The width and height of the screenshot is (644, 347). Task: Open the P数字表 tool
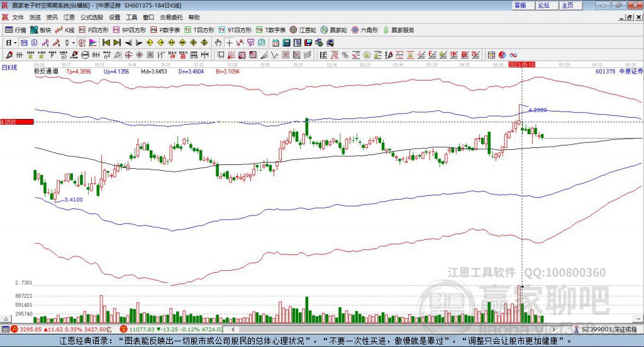(x=165, y=30)
